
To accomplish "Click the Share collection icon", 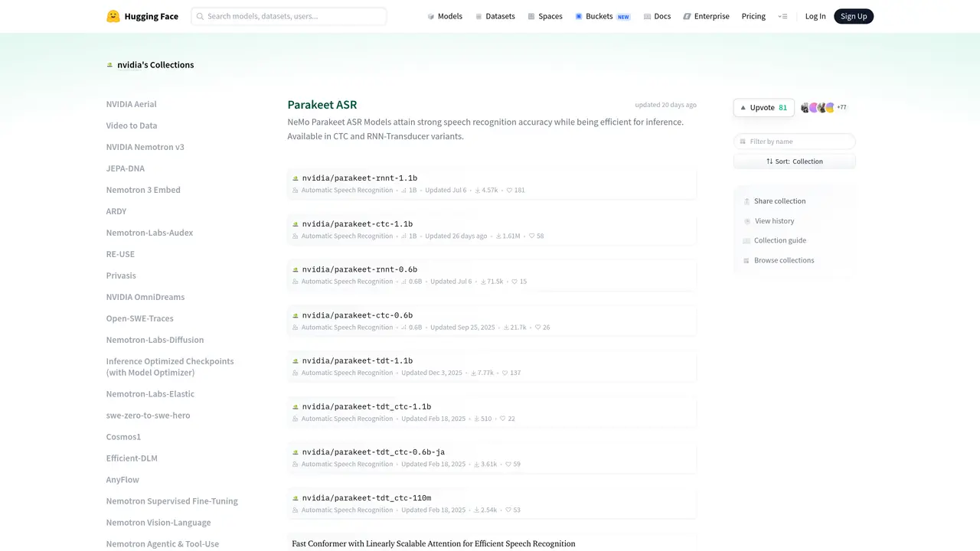I will 746,201.
